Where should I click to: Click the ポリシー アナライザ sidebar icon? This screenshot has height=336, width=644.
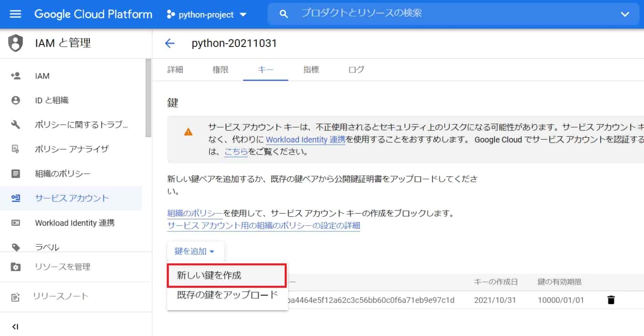tap(16, 149)
